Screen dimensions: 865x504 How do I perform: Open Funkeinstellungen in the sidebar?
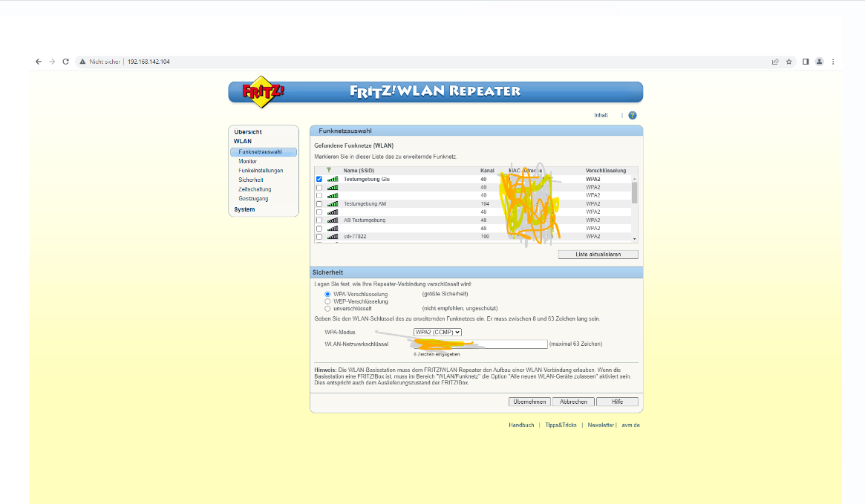pos(261,171)
